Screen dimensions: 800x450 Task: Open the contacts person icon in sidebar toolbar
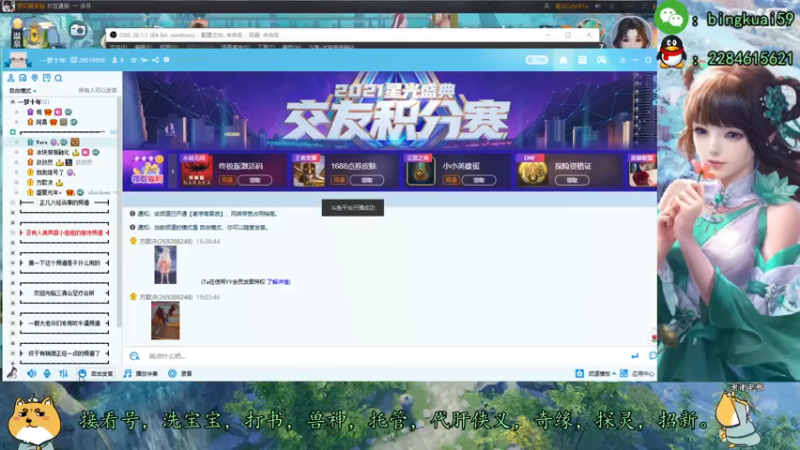click(x=11, y=78)
